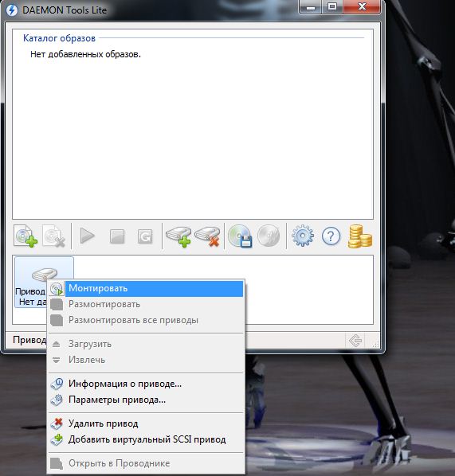Choose Удалить привод menu item
The height and width of the screenshot is (476, 455).
point(146,423)
